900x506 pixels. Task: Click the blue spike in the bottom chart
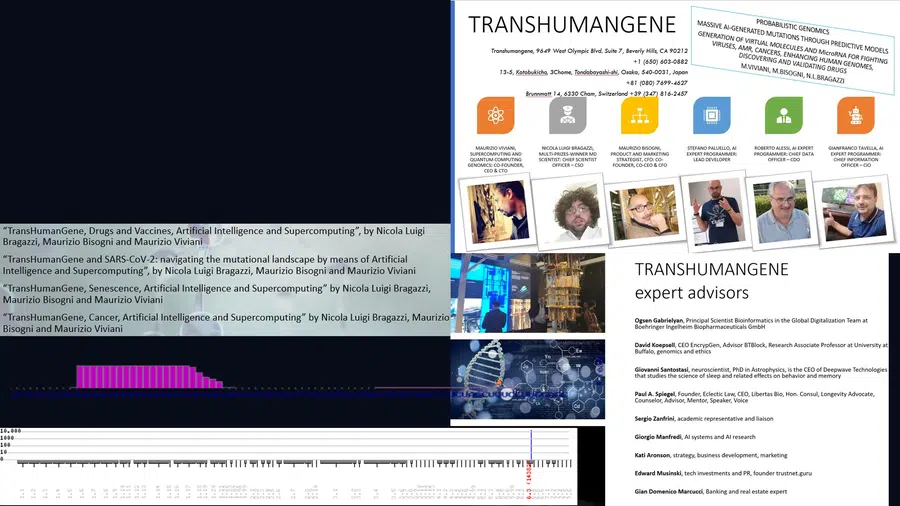531,445
